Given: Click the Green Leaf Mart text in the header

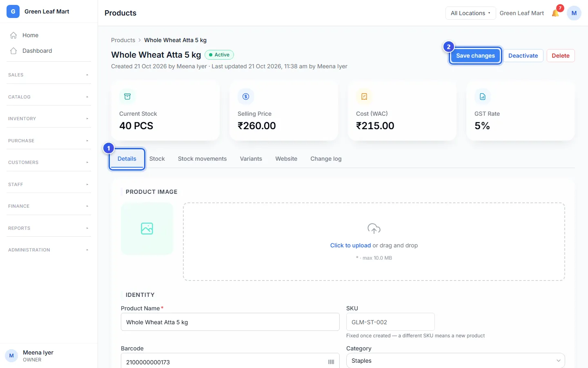Looking at the screenshot, I should point(522,13).
